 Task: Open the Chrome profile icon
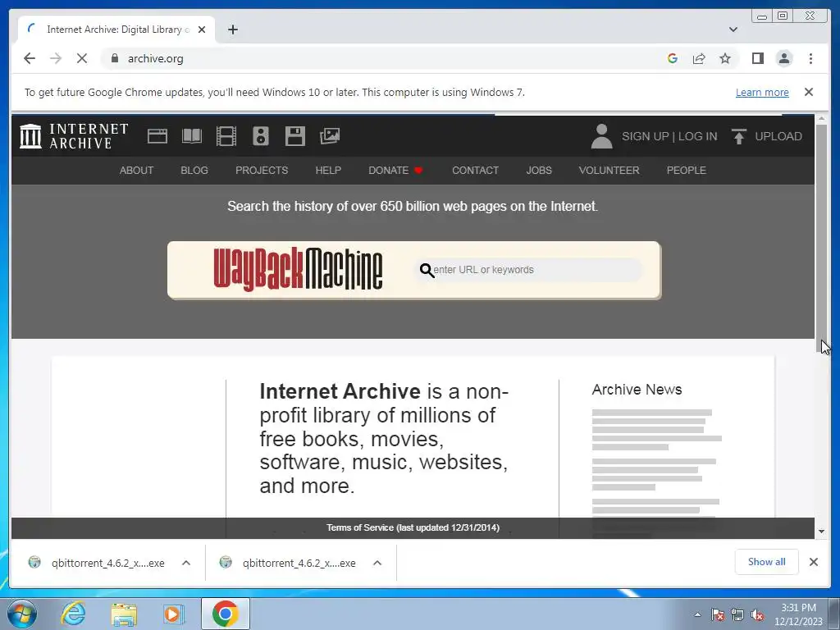coord(784,58)
